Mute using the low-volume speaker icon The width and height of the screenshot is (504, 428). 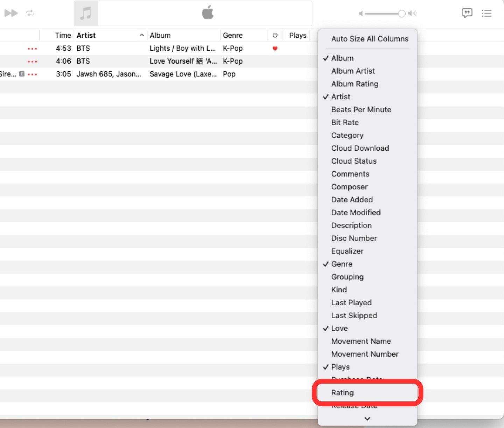tap(360, 14)
